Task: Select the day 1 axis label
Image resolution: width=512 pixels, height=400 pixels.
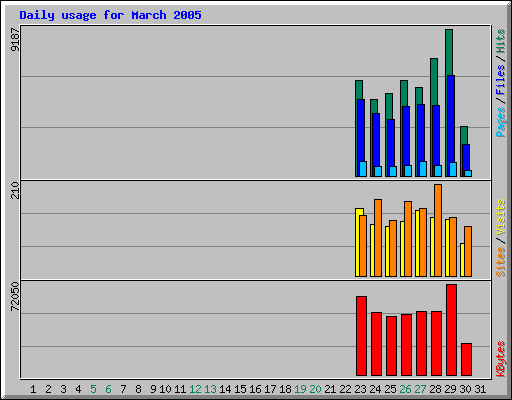Action: [x=33, y=389]
